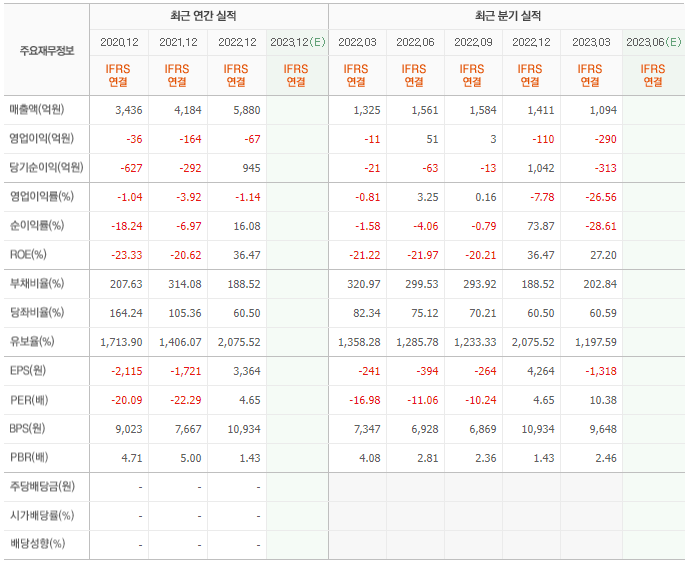Click BPS value 9,023
This screenshot has width=689, height=563.
click(129, 429)
